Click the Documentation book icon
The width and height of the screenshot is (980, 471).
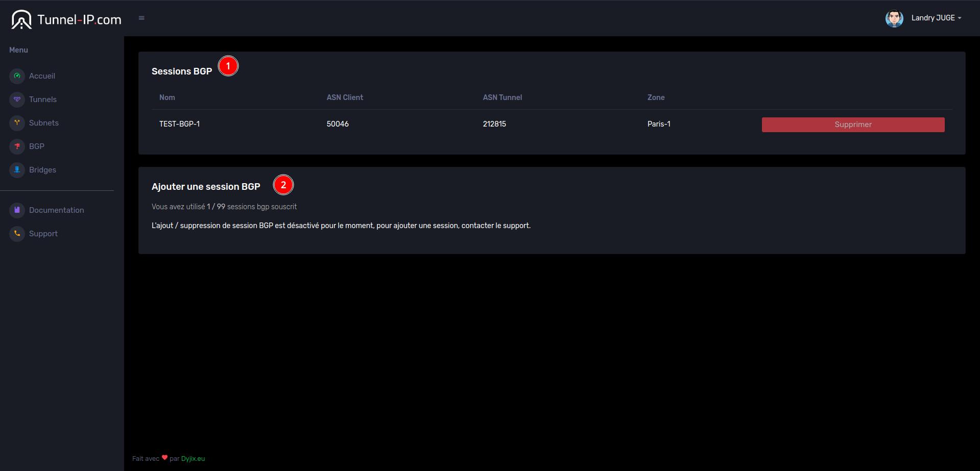[x=17, y=210]
